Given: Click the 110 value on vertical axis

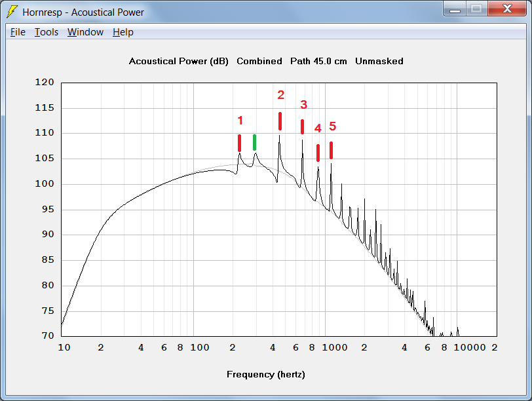Looking at the screenshot, I should pos(45,132).
